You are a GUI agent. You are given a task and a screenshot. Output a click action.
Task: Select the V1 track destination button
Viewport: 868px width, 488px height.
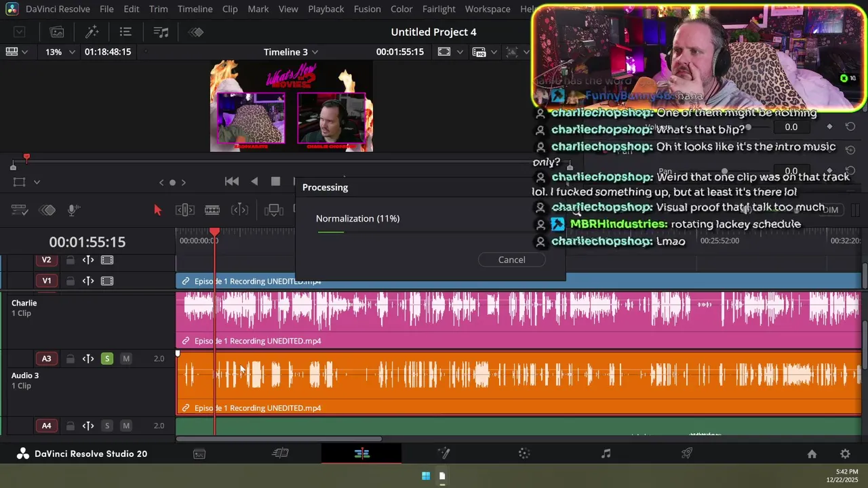[x=47, y=281]
